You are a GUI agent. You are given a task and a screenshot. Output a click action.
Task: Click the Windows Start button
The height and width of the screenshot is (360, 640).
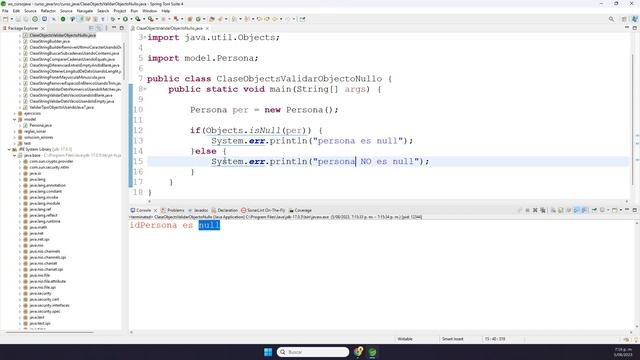268,352
